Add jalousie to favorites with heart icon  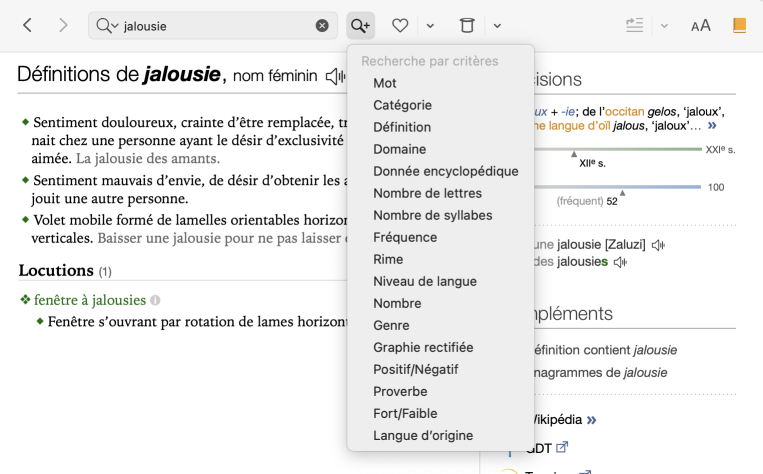(x=400, y=25)
